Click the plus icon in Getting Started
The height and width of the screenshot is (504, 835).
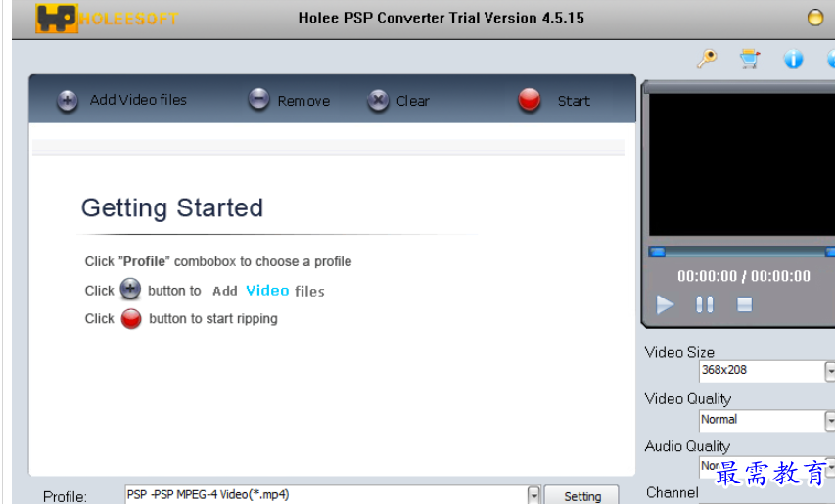click(x=130, y=289)
